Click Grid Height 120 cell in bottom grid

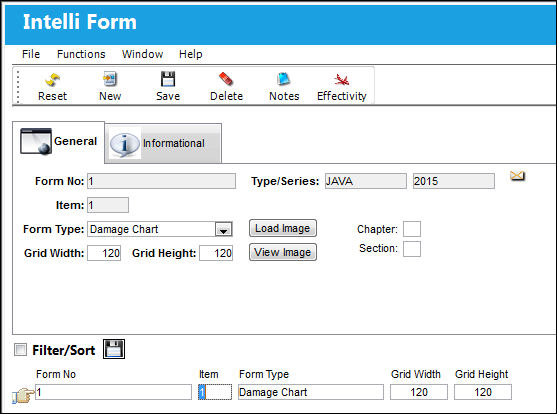[x=483, y=392]
